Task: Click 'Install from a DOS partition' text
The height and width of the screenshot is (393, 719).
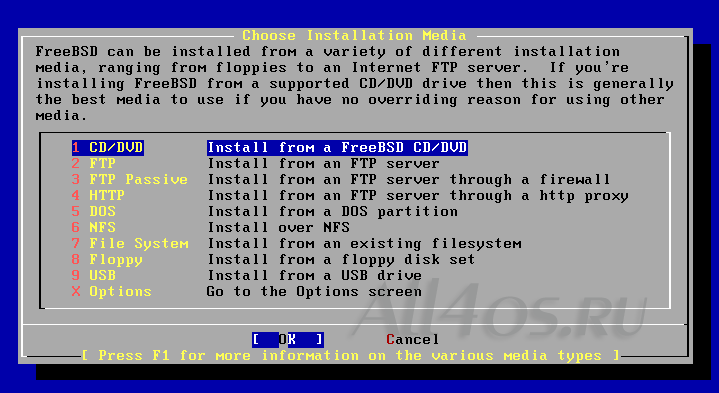Action: point(333,212)
